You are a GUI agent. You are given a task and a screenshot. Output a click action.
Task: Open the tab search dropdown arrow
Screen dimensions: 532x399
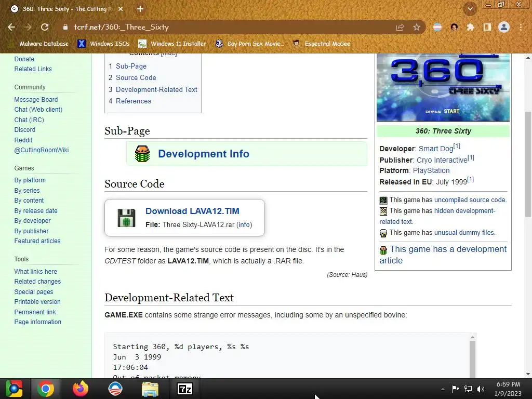pos(470,9)
